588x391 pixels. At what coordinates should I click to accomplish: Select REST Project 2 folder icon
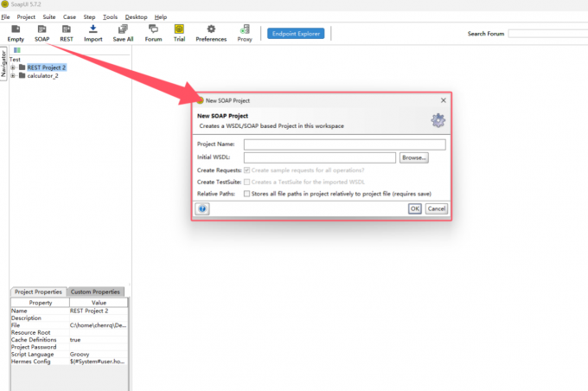22,67
